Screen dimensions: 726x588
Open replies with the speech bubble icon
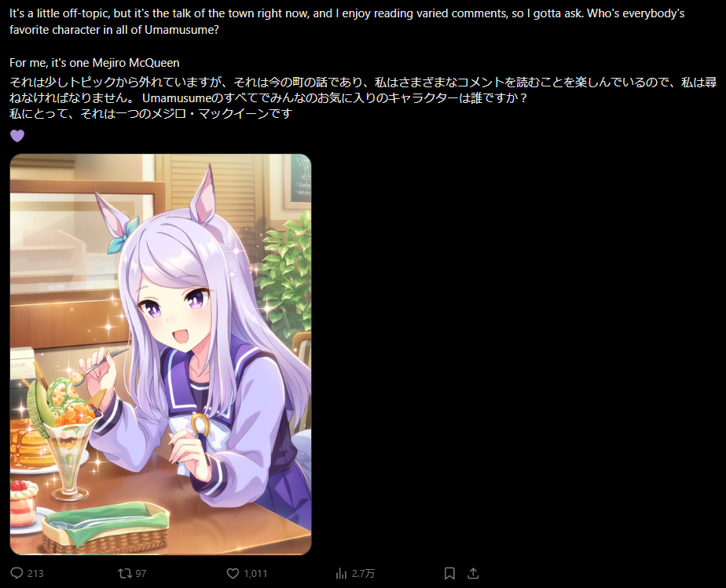pyautogui.click(x=16, y=573)
